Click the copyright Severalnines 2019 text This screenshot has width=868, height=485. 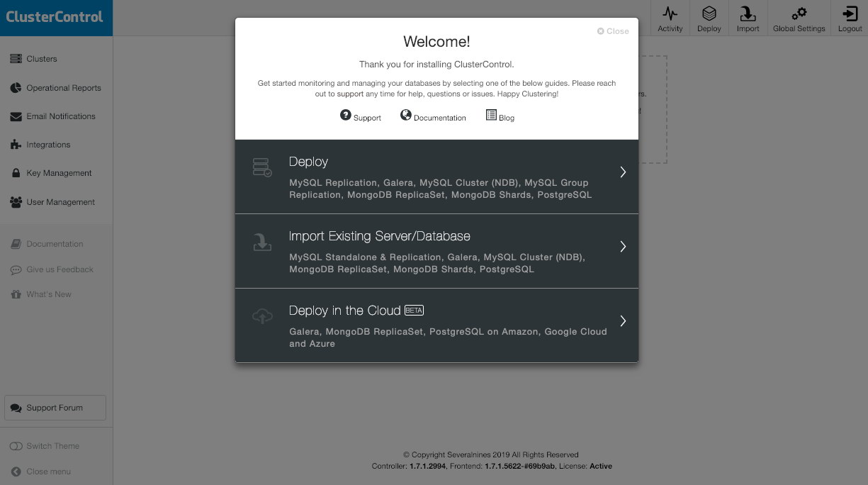coord(491,455)
